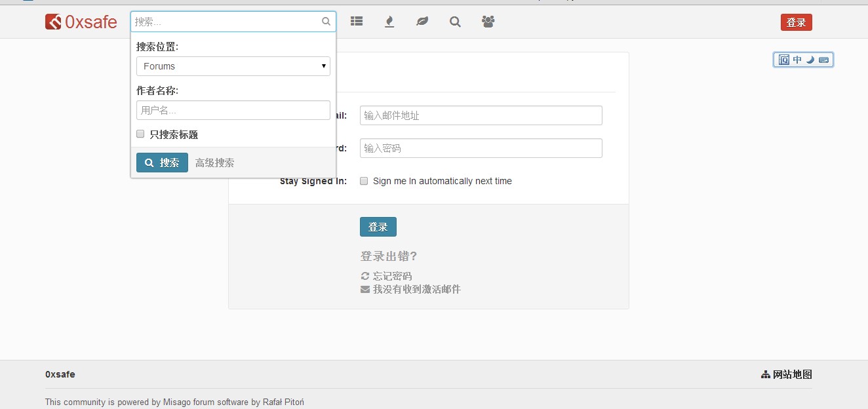Click the 忘记密码 forgot password link
Viewport: 868px width, 409px height.
pyautogui.click(x=392, y=276)
